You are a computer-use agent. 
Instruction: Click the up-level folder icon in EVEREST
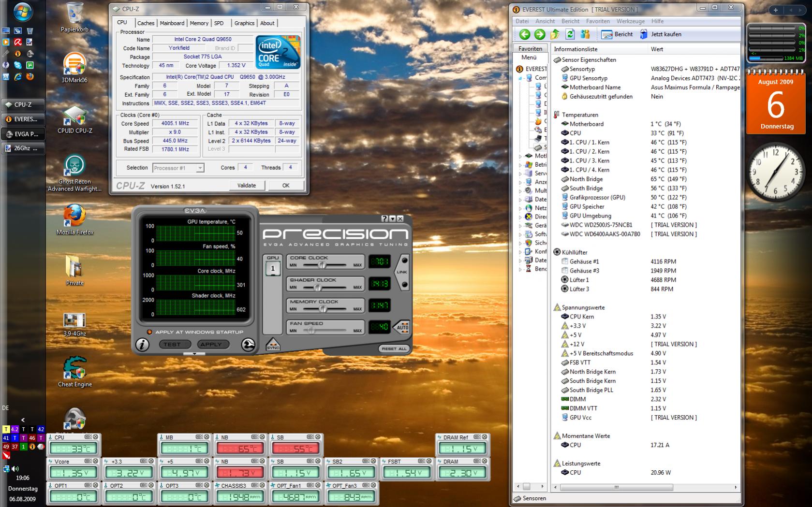555,34
